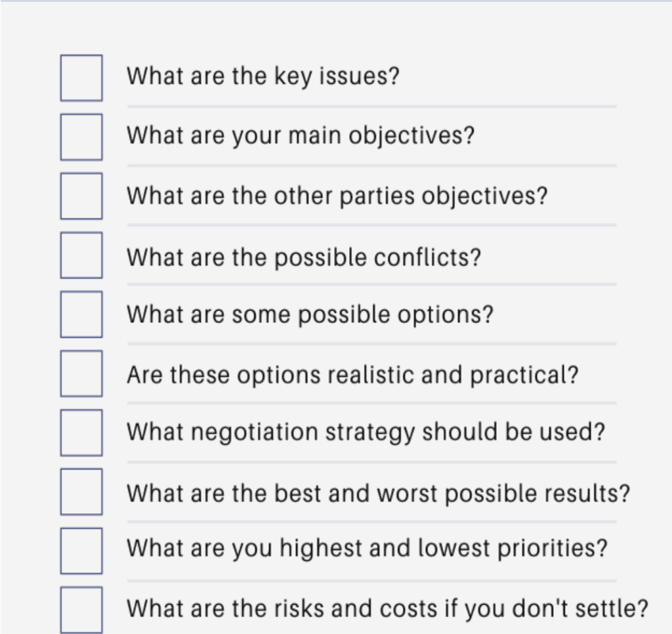Screen dimensions: 672x634
Task: Click the "What are the possible conflicts?" text
Action: [x=303, y=256]
